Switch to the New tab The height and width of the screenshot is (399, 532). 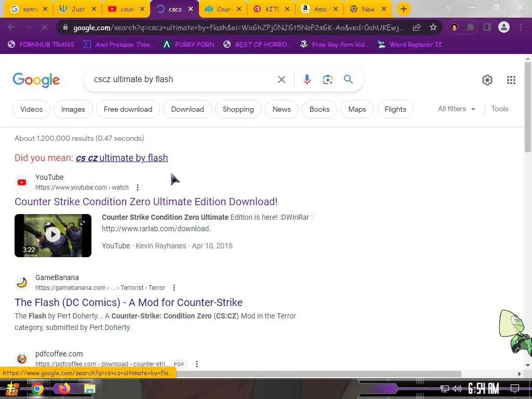coord(368,9)
